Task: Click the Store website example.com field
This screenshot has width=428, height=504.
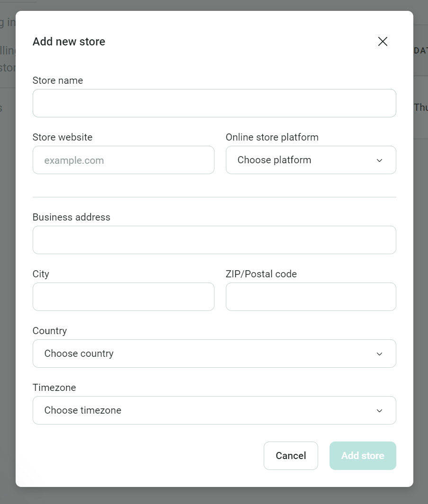Action: (x=123, y=160)
